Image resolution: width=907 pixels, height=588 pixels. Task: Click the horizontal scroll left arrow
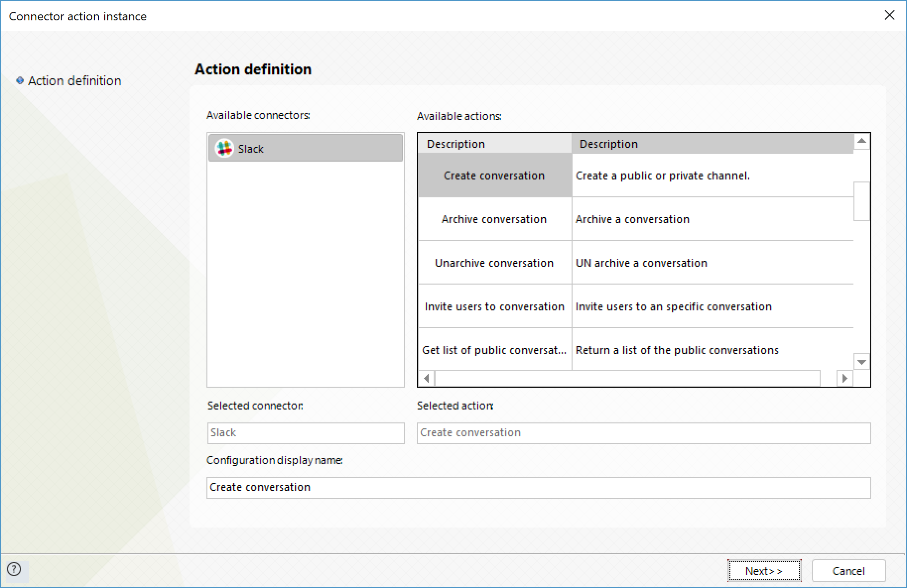click(426, 378)
